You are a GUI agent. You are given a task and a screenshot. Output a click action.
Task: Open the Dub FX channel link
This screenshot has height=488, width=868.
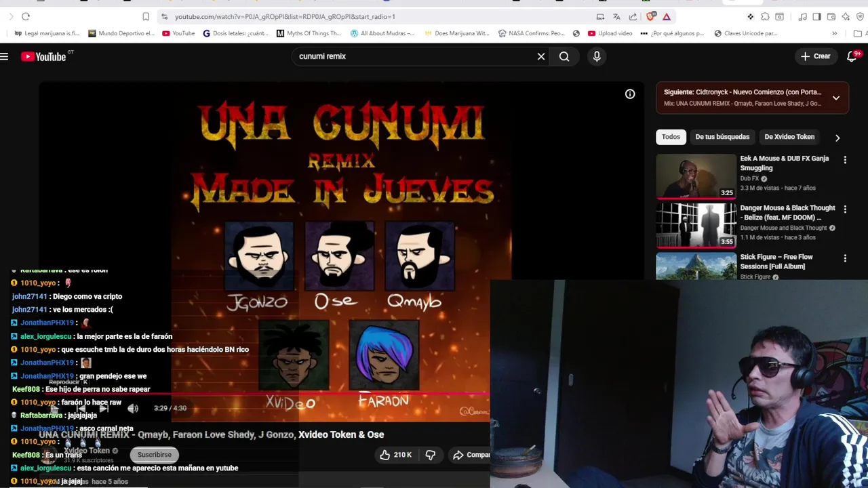click(x=749, y=179)
